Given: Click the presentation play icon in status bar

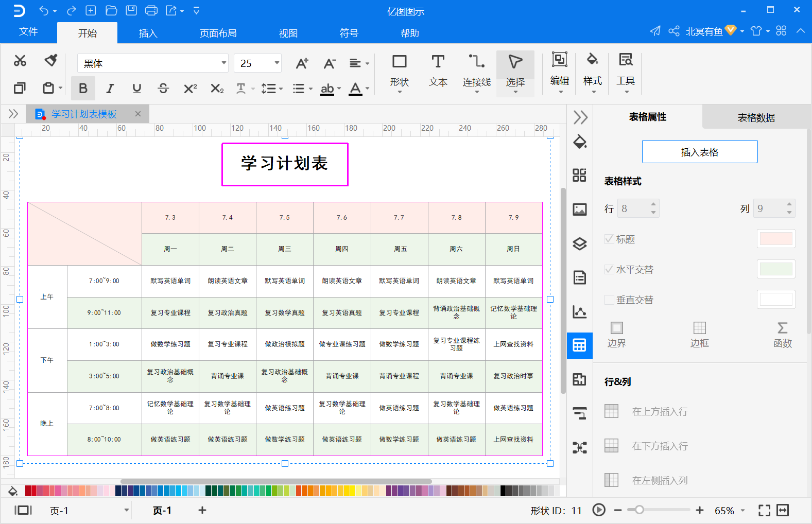Looking at the screenshot, I should coord(599,510).
